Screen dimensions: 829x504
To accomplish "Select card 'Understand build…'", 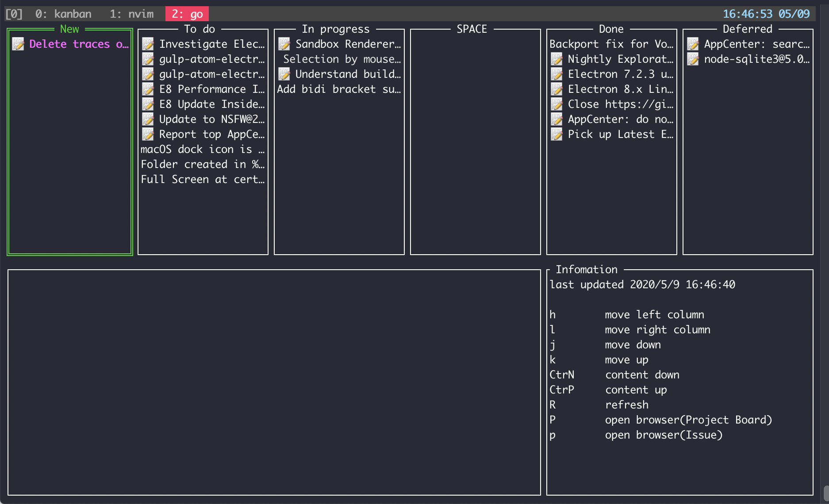I will pos(339,74).
